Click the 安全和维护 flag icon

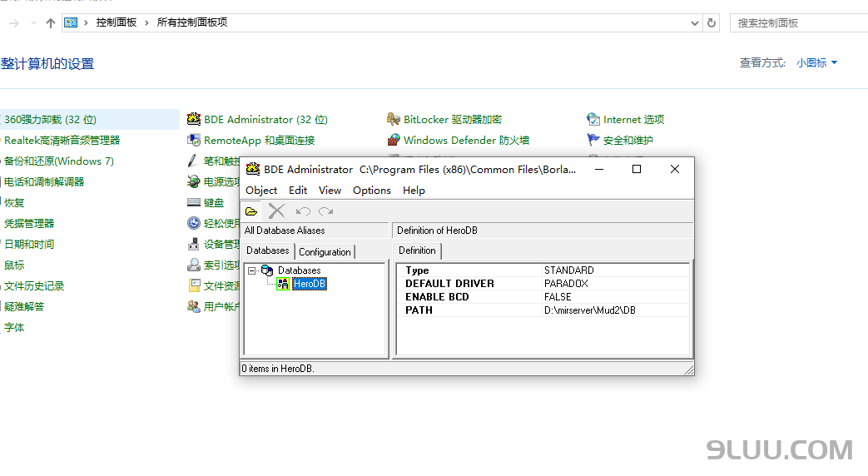pyautogui.click(x=593, y=140)
